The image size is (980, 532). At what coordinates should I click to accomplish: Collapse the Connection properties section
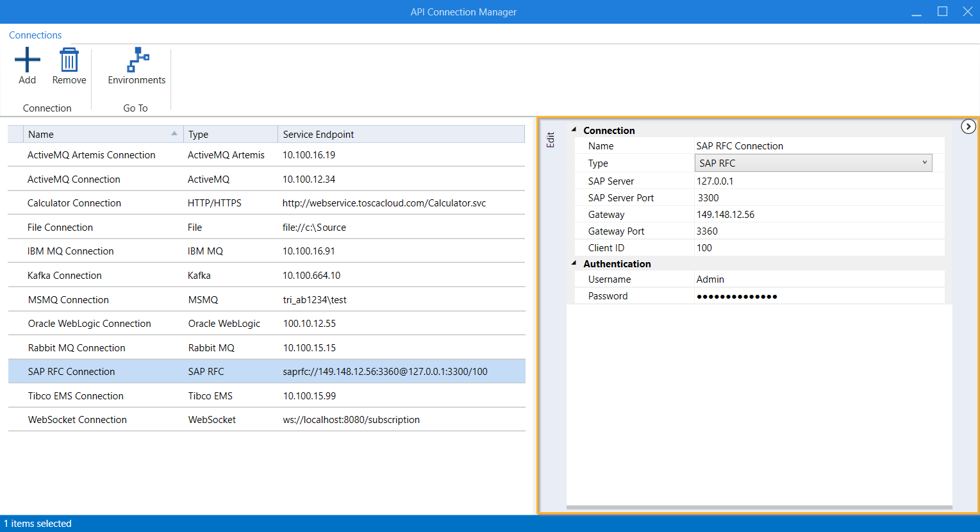point(574,130)
